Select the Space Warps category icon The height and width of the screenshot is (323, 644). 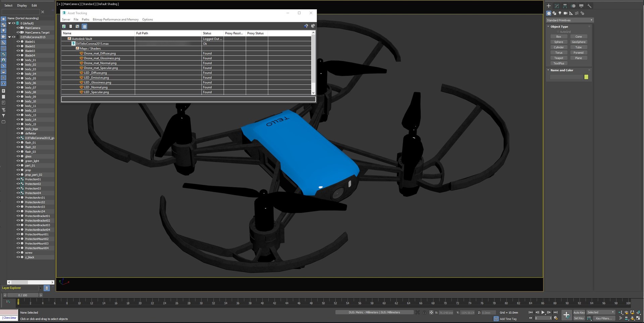point(577,13)
